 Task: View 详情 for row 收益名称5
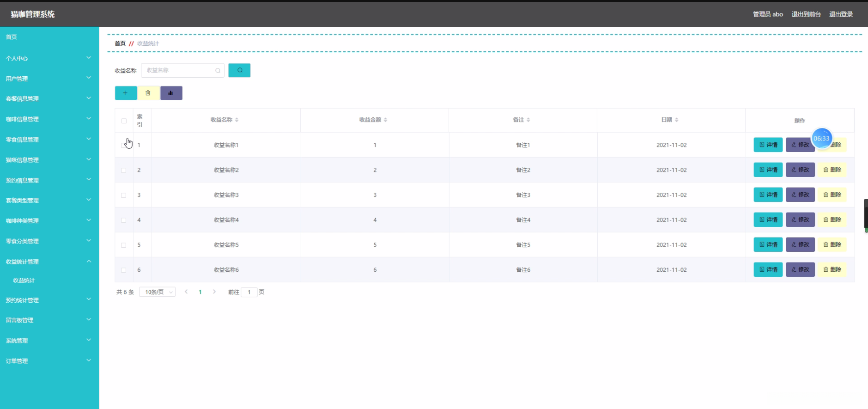coord(768,244)
